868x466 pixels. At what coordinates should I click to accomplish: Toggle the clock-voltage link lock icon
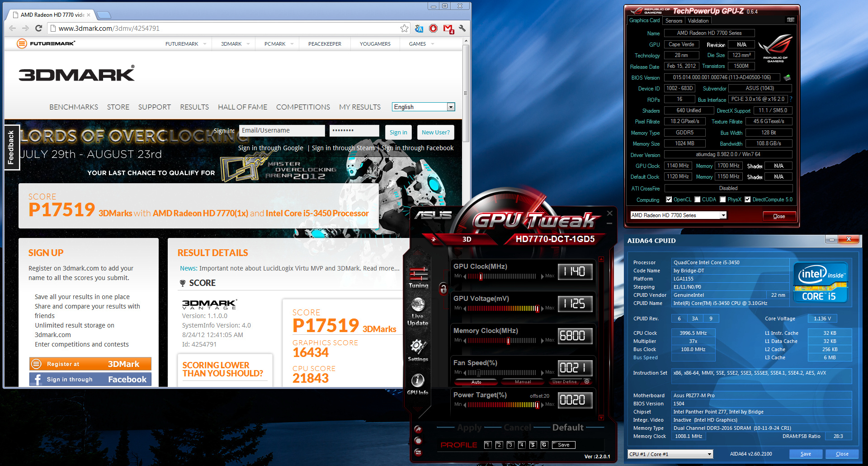coord(443,288)
